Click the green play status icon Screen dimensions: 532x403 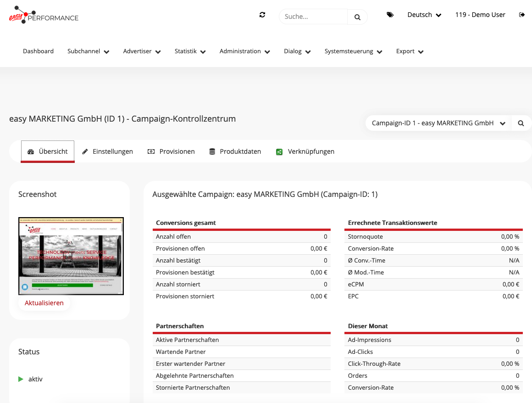coord(21,379)
